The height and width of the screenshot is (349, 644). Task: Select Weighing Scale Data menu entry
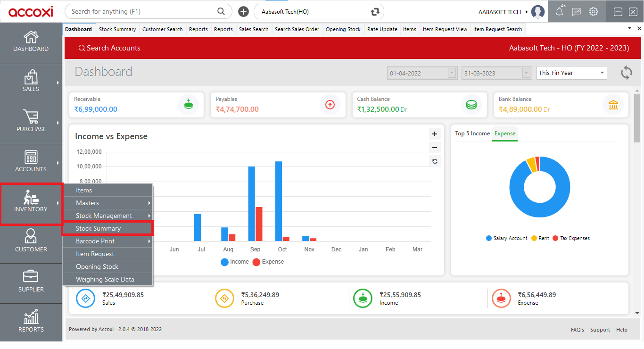coord(107,279)
